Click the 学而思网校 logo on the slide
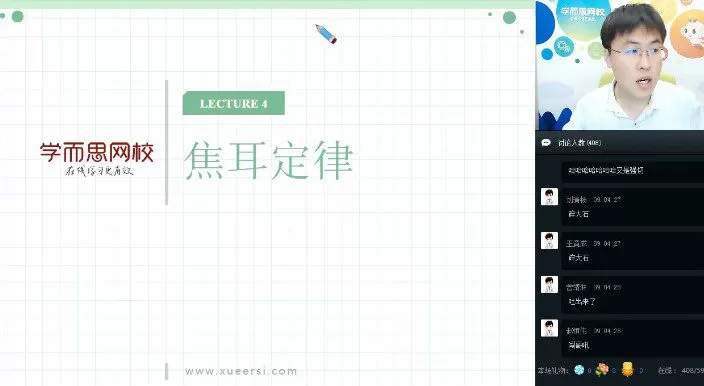The width and height of the screenshot is (704, 386). tap(97, 153)
